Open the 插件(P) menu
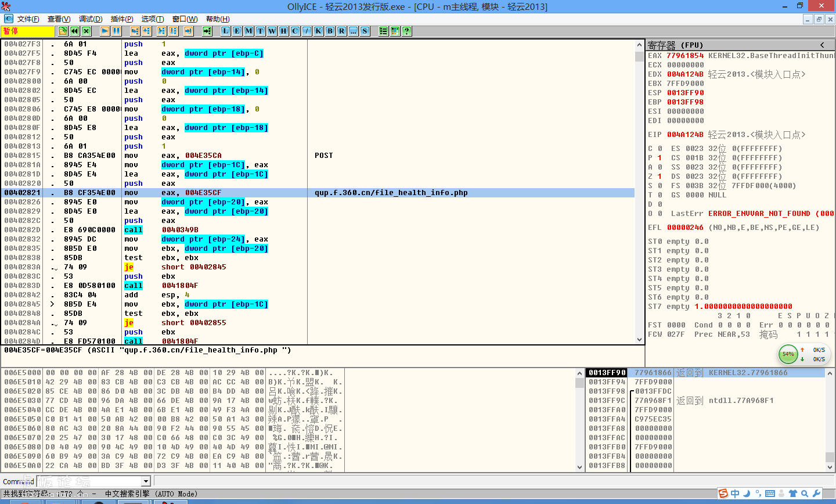The image size is (836, 504). (x=122, y=19)
